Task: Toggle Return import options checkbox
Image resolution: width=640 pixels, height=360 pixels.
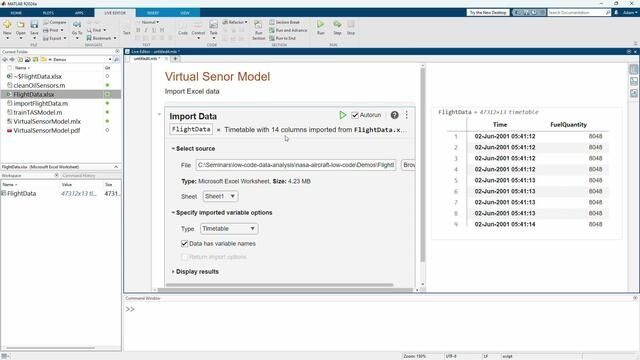Action: pos(184,257)
